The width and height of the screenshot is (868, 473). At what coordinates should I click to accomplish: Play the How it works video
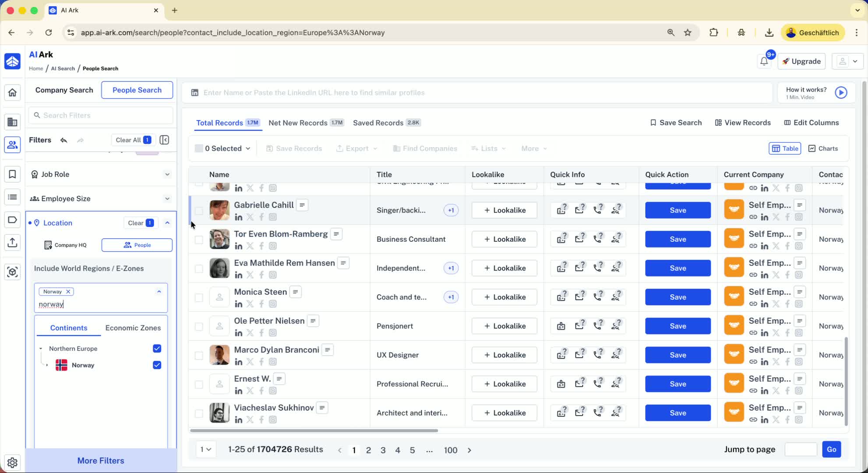(x=840, y=92)
